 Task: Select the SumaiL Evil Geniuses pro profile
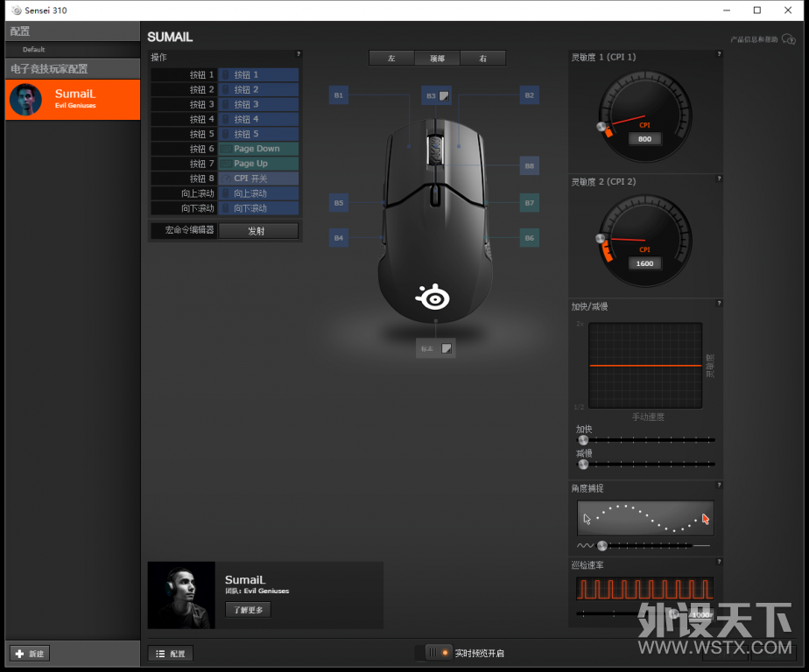tap(73, 100)
